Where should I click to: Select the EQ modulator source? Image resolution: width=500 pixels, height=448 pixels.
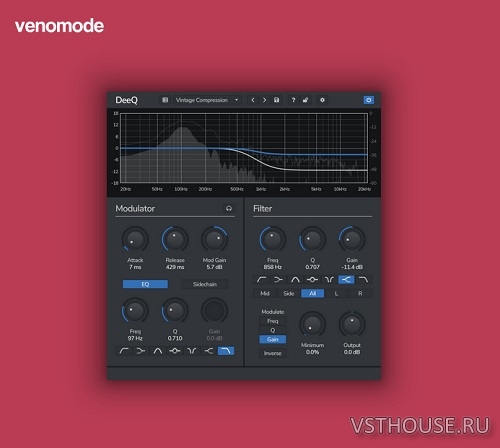coord(145,284)
